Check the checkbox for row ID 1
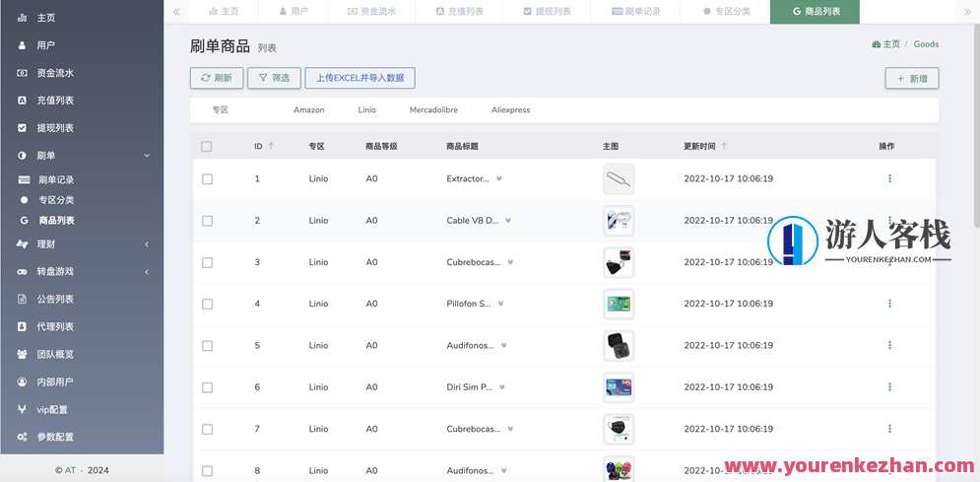This screenshot has height=482, width=980. (x=207, y=178)
